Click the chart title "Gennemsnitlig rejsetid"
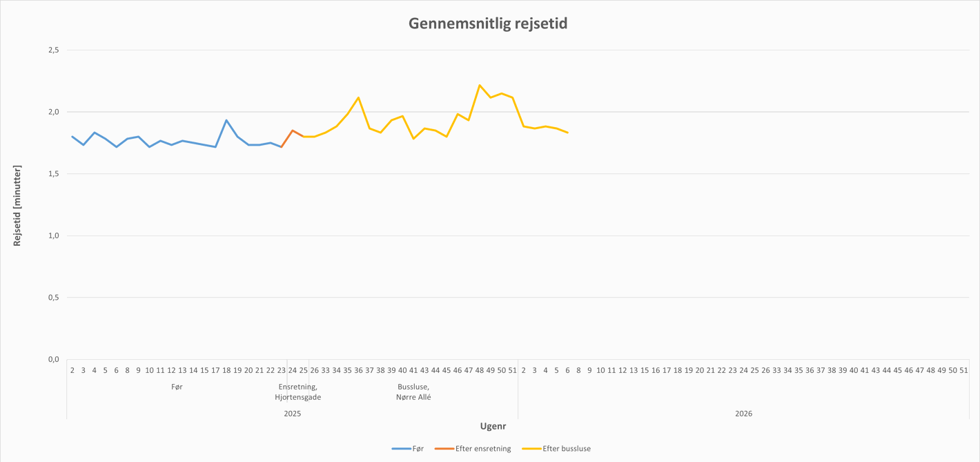The height and width of the screenshot is (462, 980). tap(488, 24)
